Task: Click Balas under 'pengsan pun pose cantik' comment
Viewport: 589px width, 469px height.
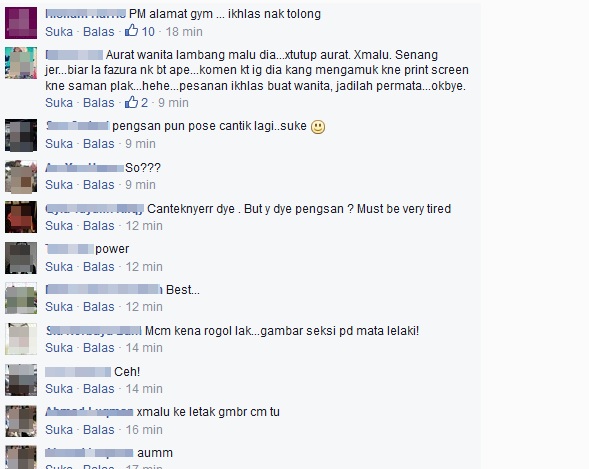Action: point(98,144)
